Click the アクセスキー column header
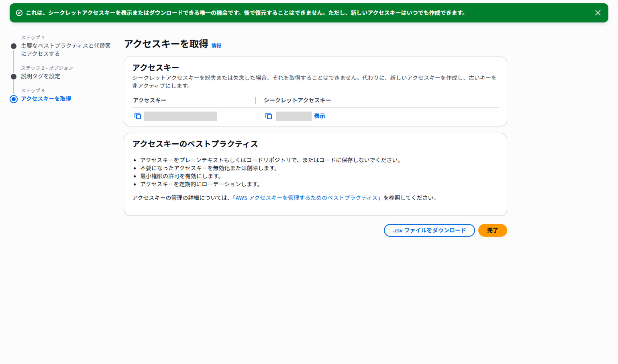Screen dimensions: 618x364 point(149,100)
